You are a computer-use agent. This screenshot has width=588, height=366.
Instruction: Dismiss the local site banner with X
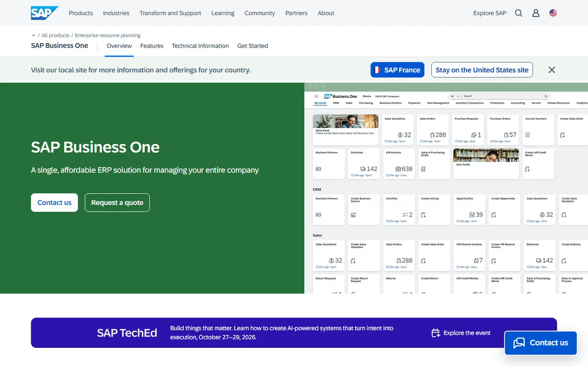tap(552, 70)
